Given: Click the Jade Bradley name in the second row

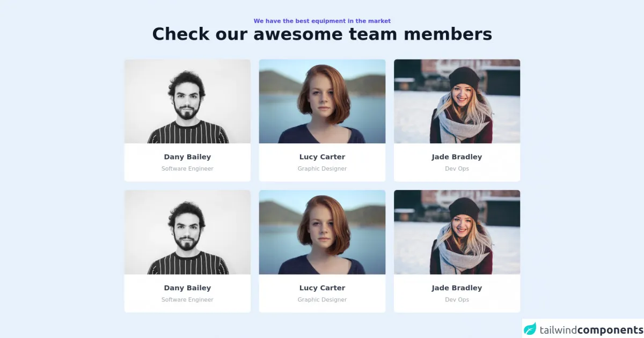Looking at the screenshot, I should point(457,288).
